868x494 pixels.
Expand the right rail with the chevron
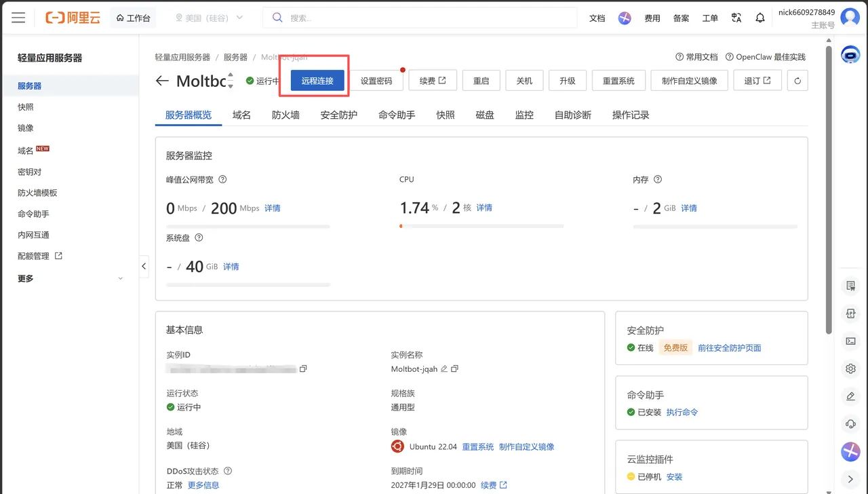pos(850,479)
